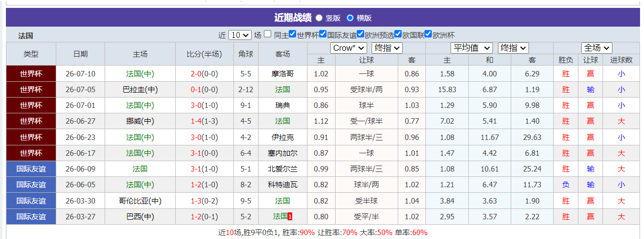Click 大 goals result in Norway row
Image resolution: width=644 pixels, height=239 pixels.
click(621, 121)
